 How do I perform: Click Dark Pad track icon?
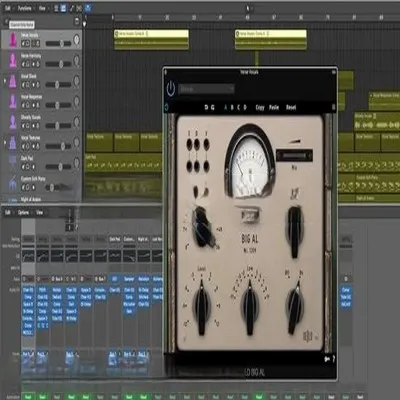[x=13, y=163]
